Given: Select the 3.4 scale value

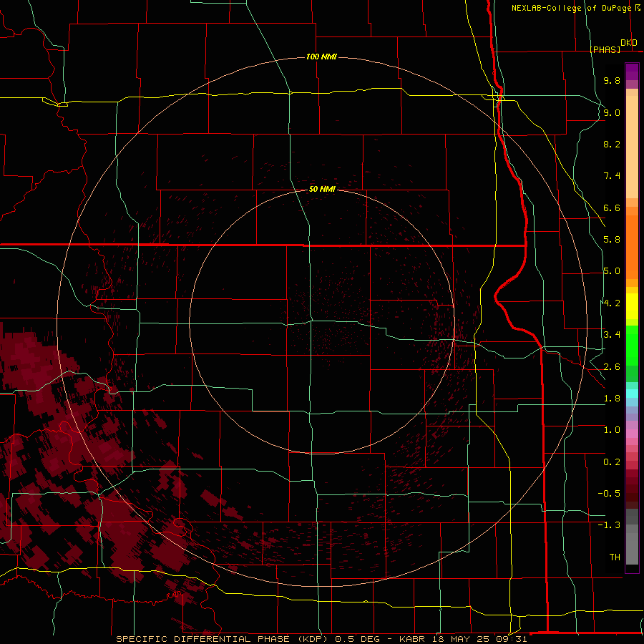Looking at the screenshot, I should click(x=612, y=335).
